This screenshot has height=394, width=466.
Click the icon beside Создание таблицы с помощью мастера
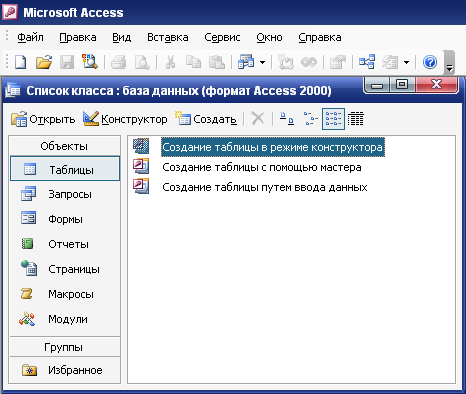coord(141,166)
